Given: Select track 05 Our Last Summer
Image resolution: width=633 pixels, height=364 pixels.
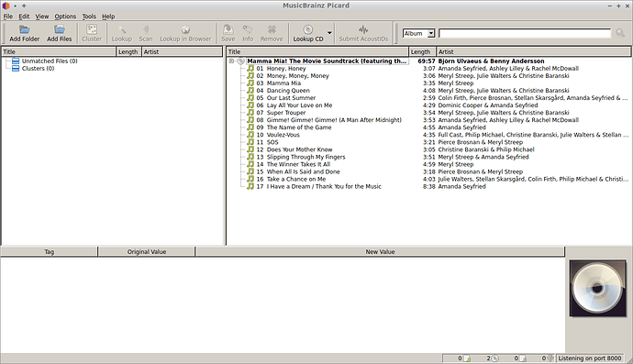Looking at the screenshot, I should [286, 98].
